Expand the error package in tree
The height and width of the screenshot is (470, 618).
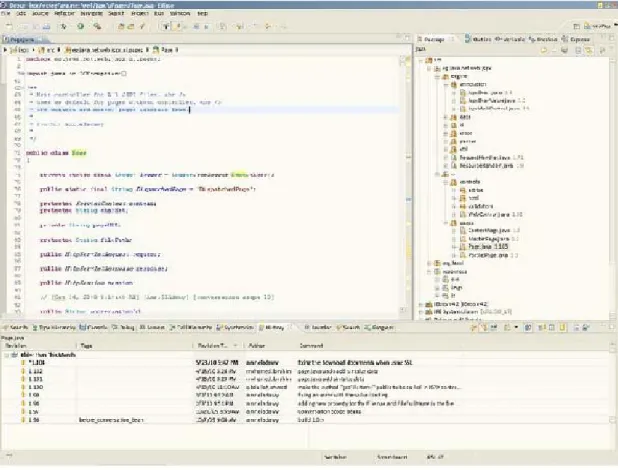(x=446, y=133)
